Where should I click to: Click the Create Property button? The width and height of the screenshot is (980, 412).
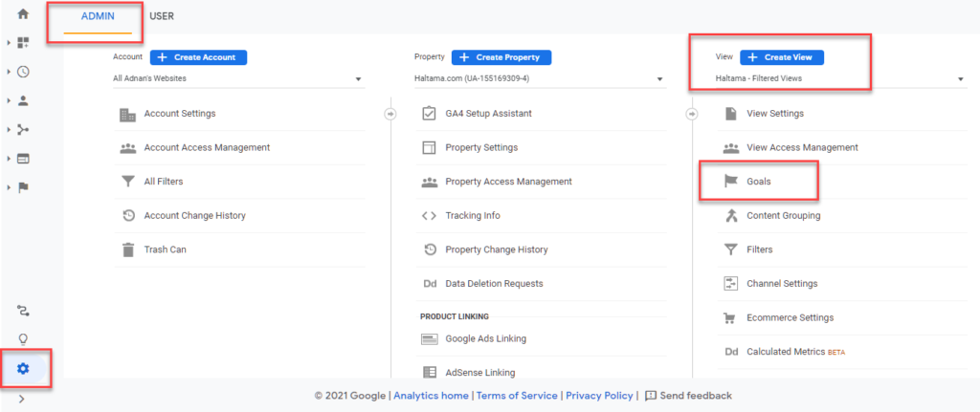point(501,57)
